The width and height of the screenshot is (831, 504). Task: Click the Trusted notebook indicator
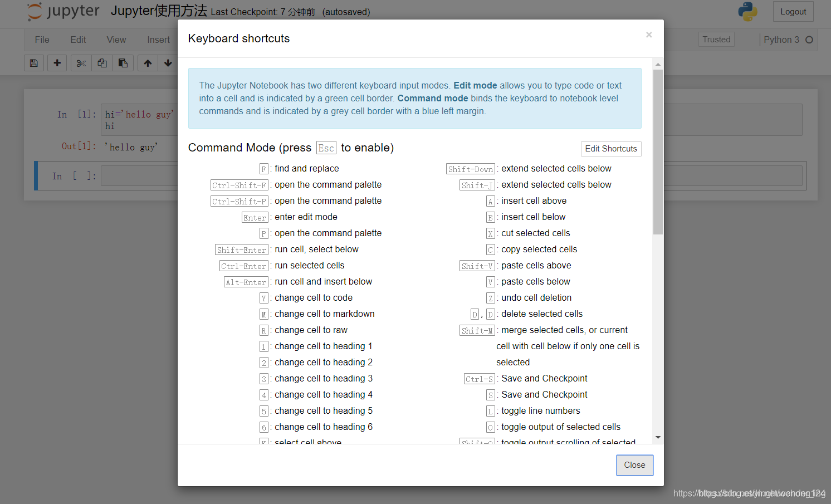pyautogui.click(x=716, y=40)
